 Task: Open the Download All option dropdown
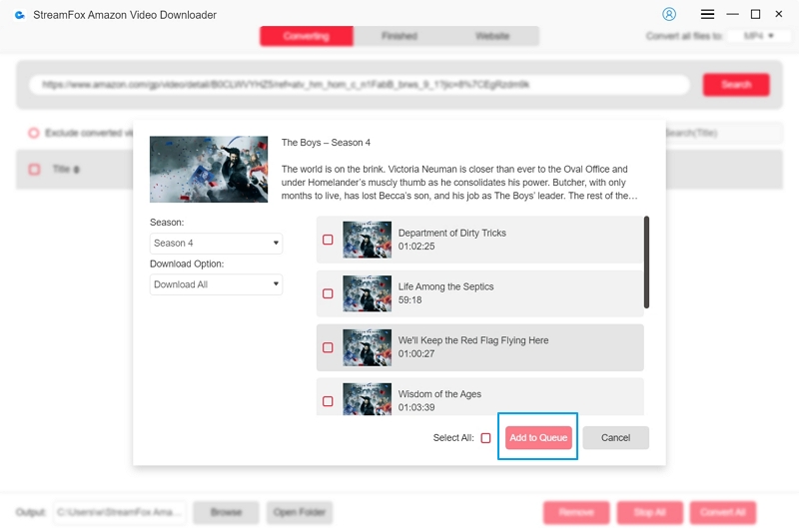pos(216,284)
